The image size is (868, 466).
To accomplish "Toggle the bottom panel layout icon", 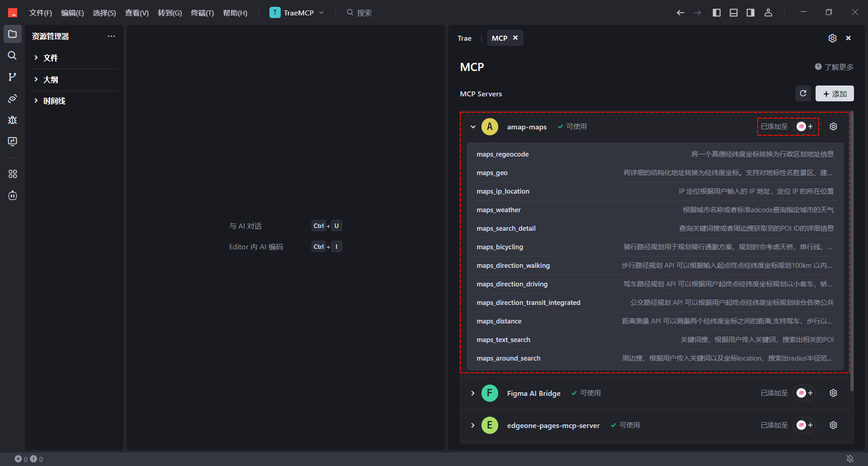I will click(x=734, y=13).
